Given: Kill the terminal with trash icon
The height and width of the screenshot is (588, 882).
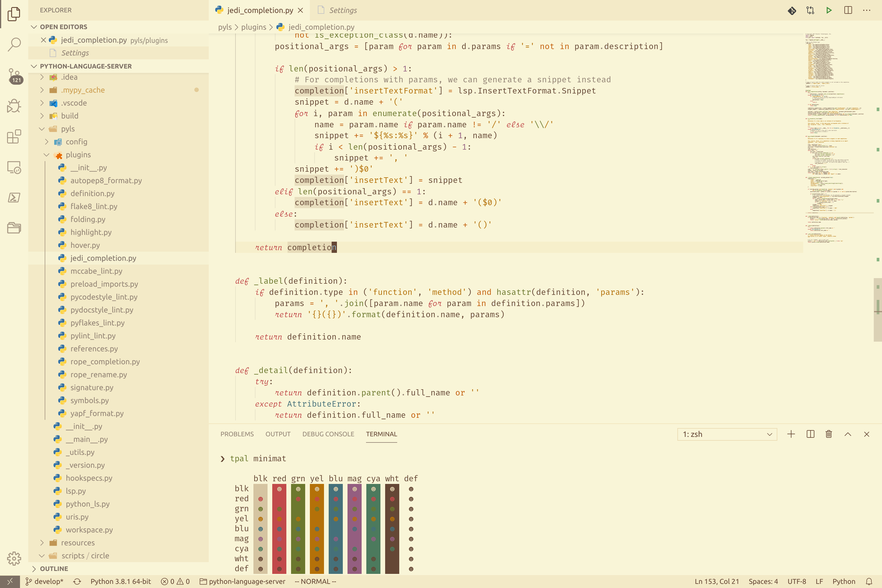Looking at the screenshot, I should pyautogui.click(x=829, y=434).
